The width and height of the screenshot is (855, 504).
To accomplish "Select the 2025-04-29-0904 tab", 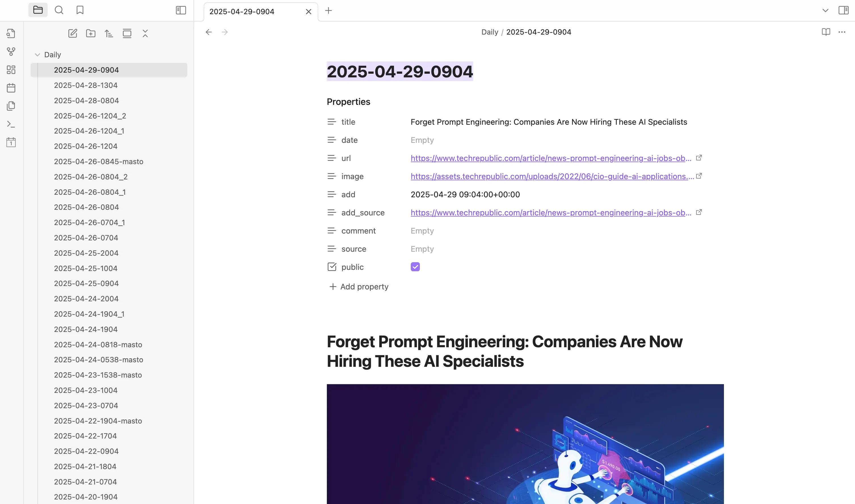I will click(x=260, y=12).
